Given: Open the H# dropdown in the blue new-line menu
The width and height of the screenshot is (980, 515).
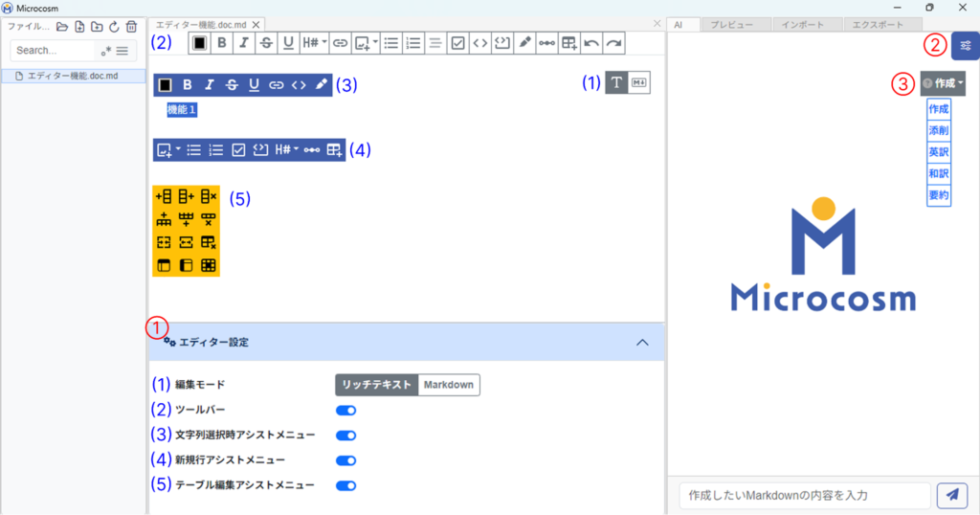Looking at the screenshot, I should tap(287, 150).
